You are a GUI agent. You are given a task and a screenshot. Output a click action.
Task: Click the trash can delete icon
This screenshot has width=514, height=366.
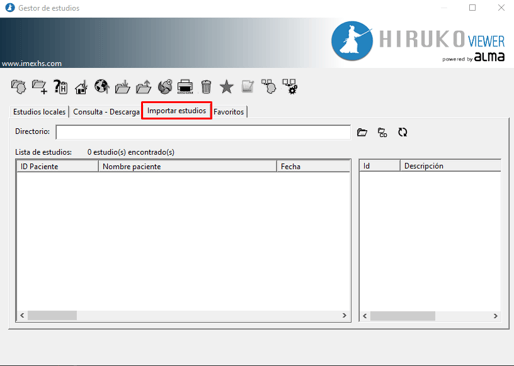coord(206,87)
